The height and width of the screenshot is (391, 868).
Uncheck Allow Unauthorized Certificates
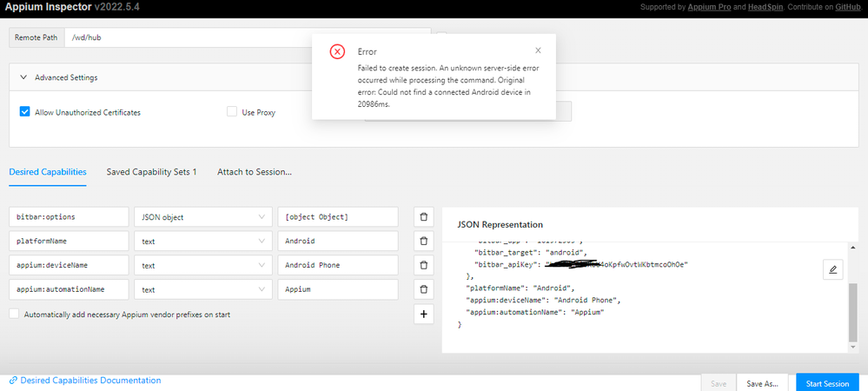[x=25, y=112]
